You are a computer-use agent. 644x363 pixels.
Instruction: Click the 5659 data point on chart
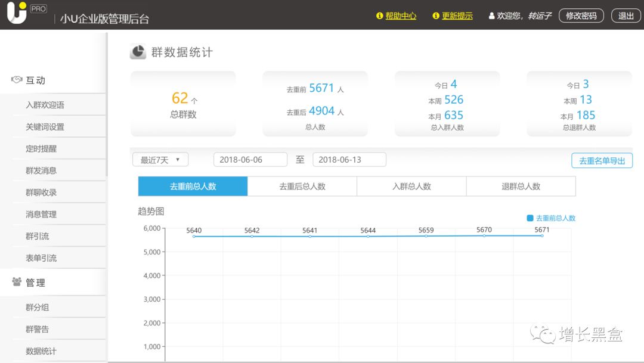[426, 235]
